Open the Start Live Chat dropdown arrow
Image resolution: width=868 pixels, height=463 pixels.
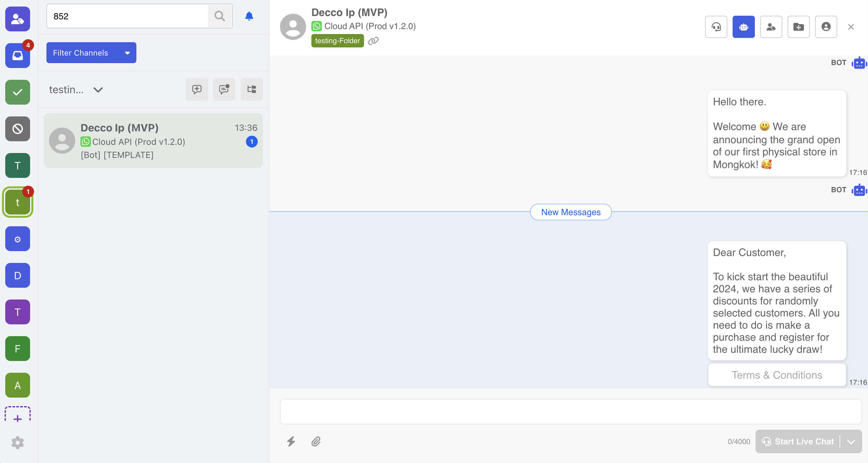tap(851, 441)
